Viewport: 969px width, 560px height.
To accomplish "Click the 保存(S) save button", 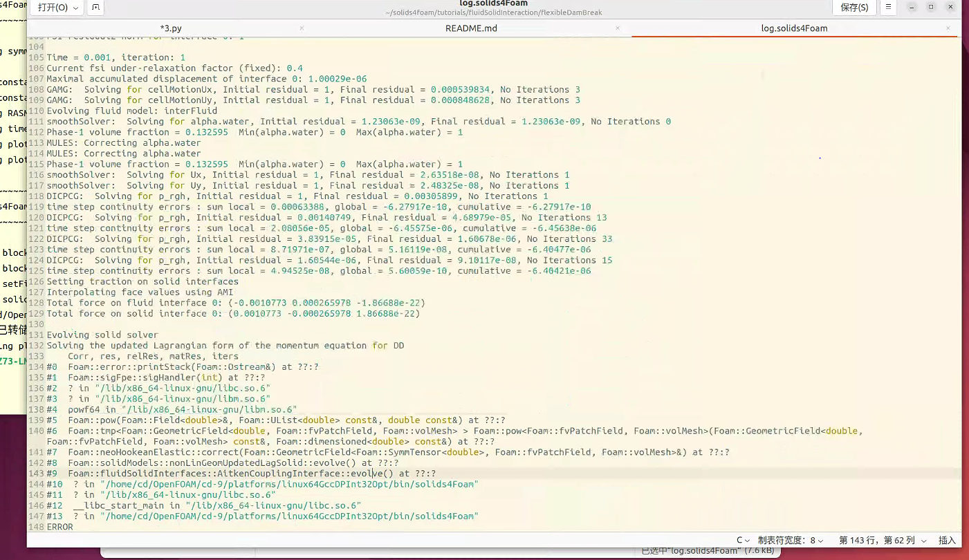I will [854, 7].
